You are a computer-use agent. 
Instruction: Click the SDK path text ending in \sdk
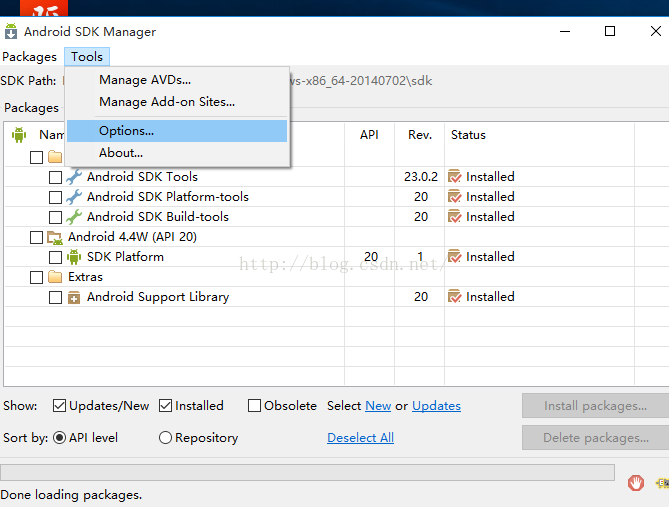361,81
